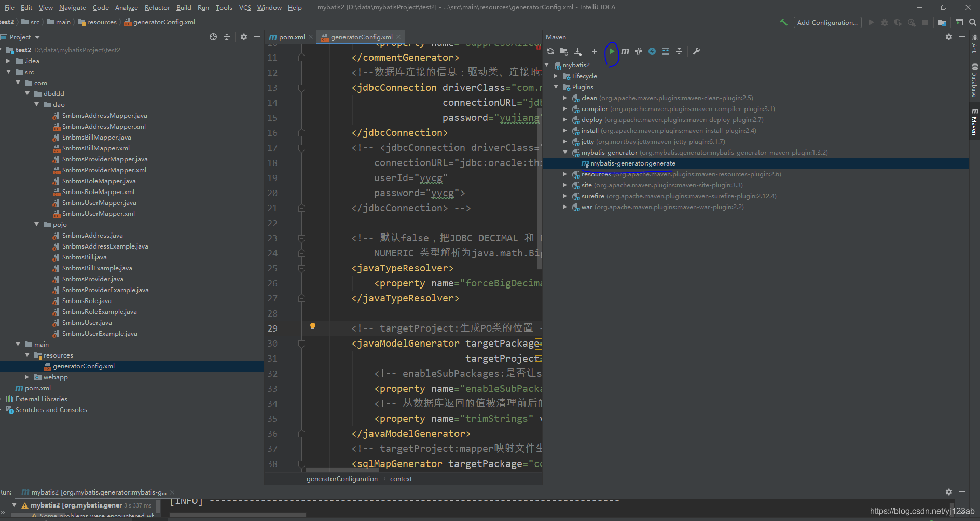Collapse the pojo folder

click(x=37, y=224)
